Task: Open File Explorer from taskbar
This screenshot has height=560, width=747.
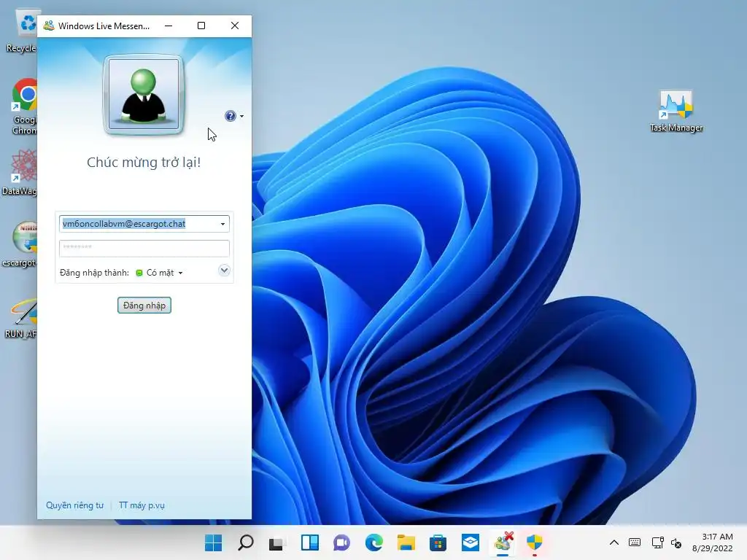Action: click(x=406, y=542)
